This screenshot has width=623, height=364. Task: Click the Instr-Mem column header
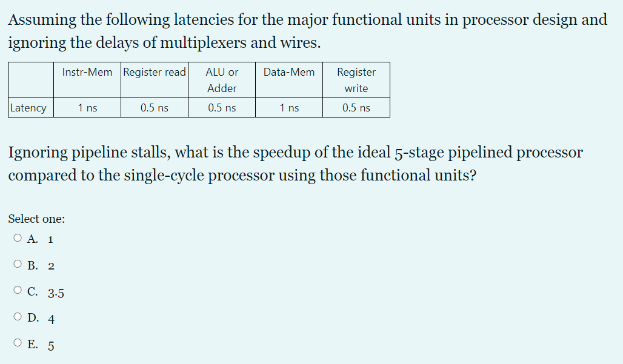coord(87,72)
